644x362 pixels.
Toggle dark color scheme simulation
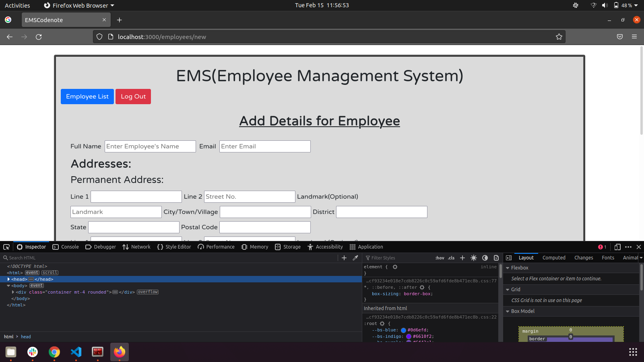coord(485,258)
